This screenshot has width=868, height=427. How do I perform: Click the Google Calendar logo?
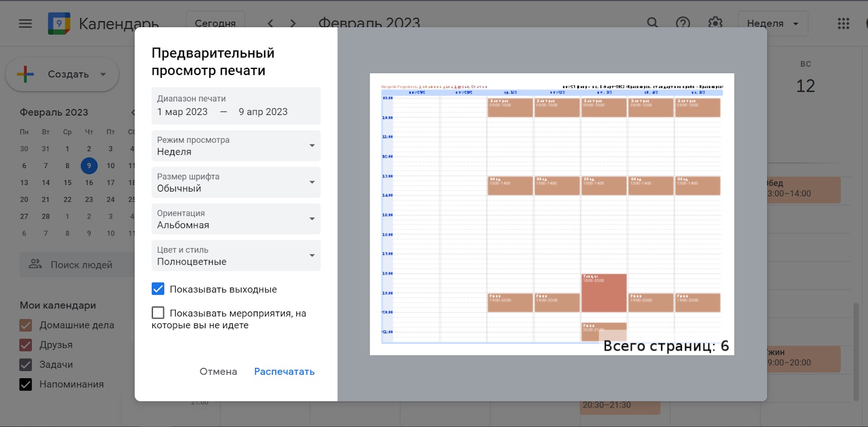[x=59, y=23]
